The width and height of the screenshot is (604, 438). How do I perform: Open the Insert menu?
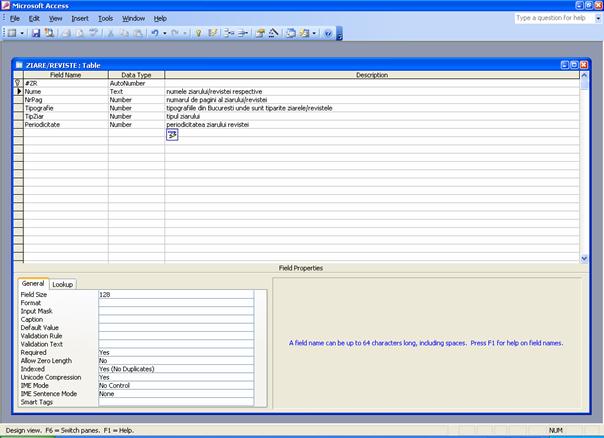tap(80, 18)
